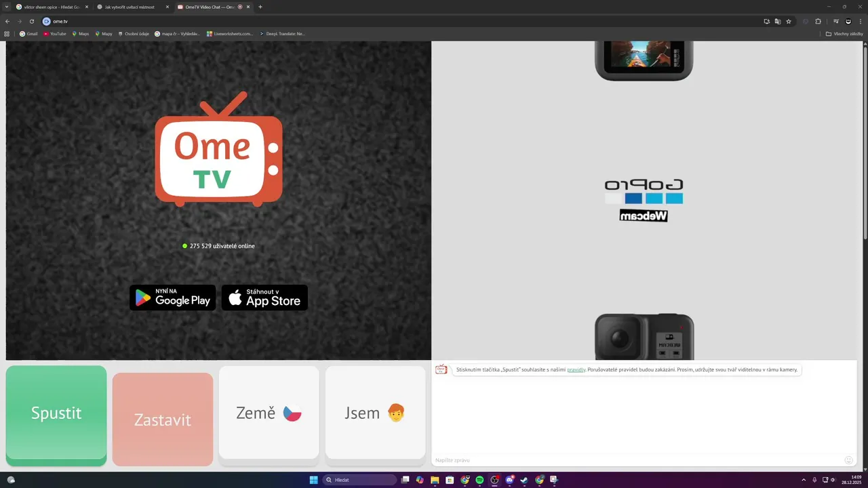Open the Osobní údaje bookmark
This screenshot has height=488, width=868.
134,33
